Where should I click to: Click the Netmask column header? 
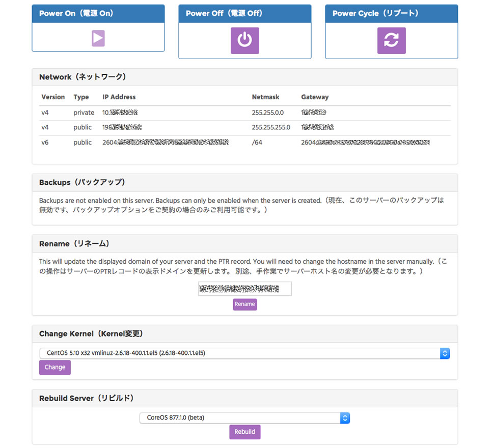tap(265, 97)
